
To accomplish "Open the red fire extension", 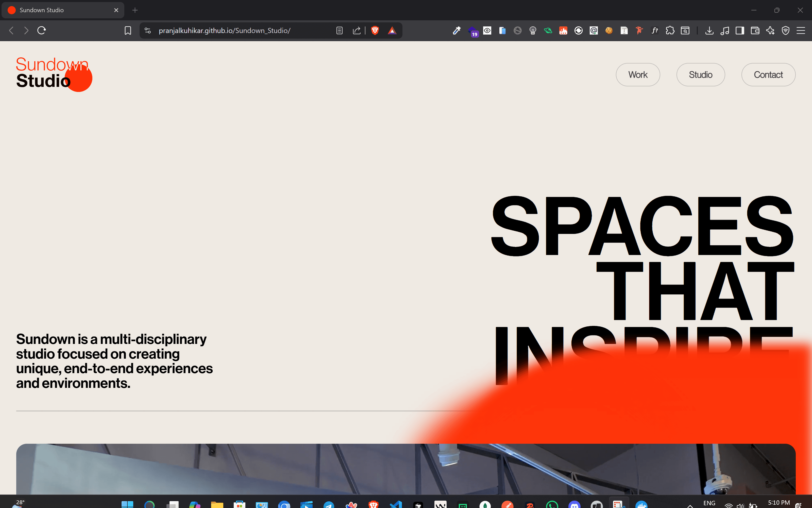I will (563, 30).
